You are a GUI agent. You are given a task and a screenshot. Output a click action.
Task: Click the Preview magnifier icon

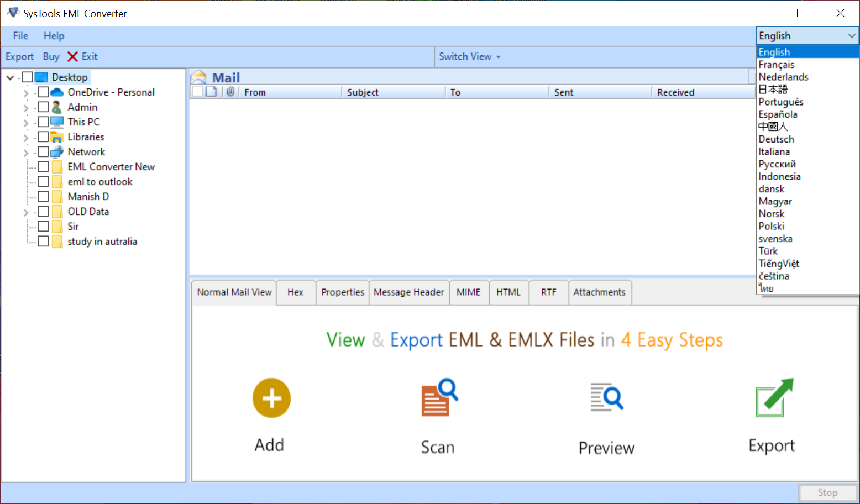[606, 397]
